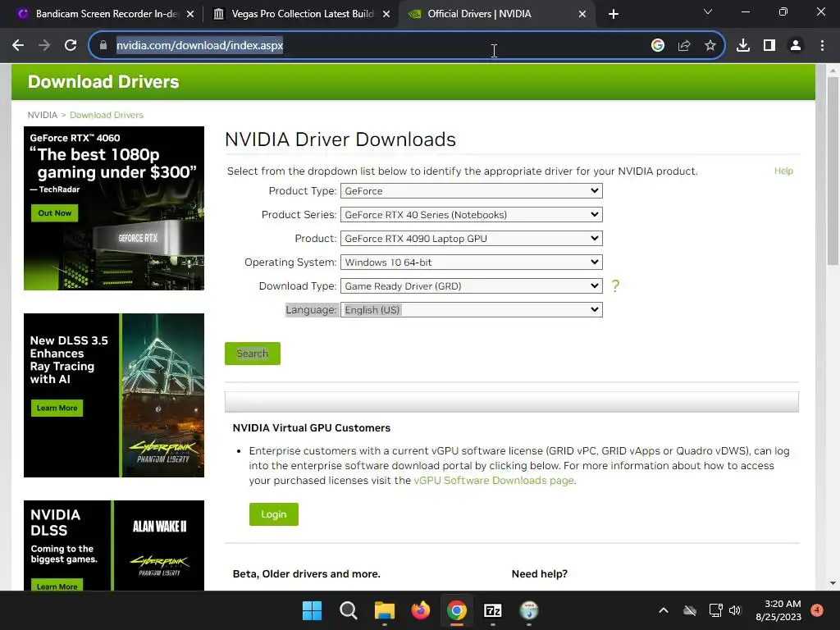Toggle the Chrome side panel
Image resolution: width=840 pixels, height=630 pixels.
pyautogui.click(x=769, y=46)
